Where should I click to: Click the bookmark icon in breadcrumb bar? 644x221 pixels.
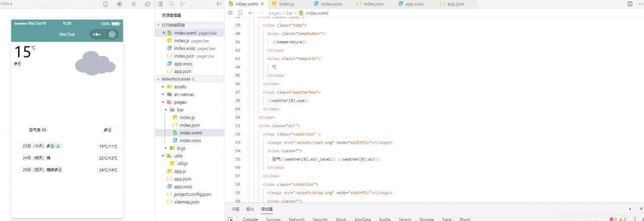coord(240,13)
